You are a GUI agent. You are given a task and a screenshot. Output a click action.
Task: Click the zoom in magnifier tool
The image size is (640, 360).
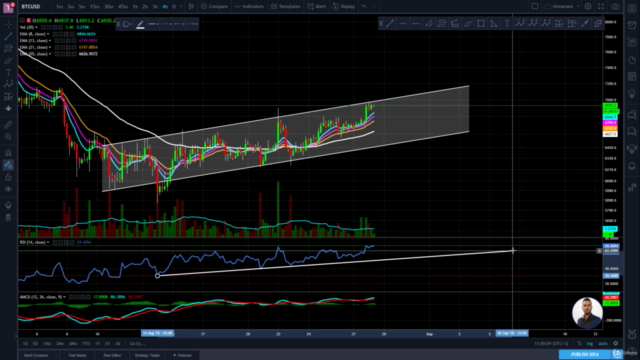[8, 136]
